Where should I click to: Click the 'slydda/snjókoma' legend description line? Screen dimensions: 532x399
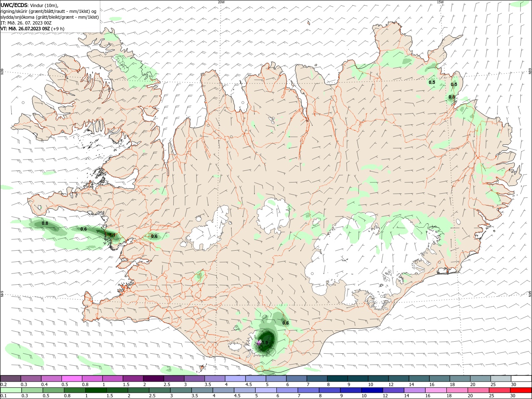coord(49,17)
